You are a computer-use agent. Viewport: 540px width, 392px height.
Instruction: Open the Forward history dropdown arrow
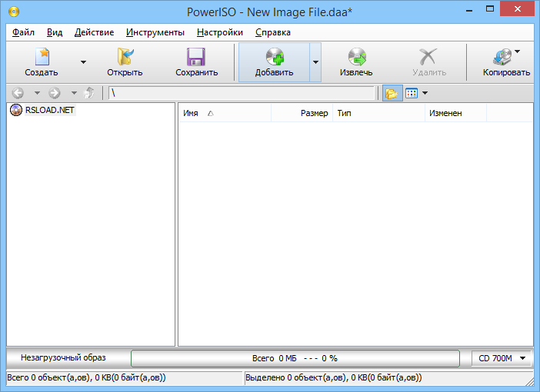click(74, 93)
